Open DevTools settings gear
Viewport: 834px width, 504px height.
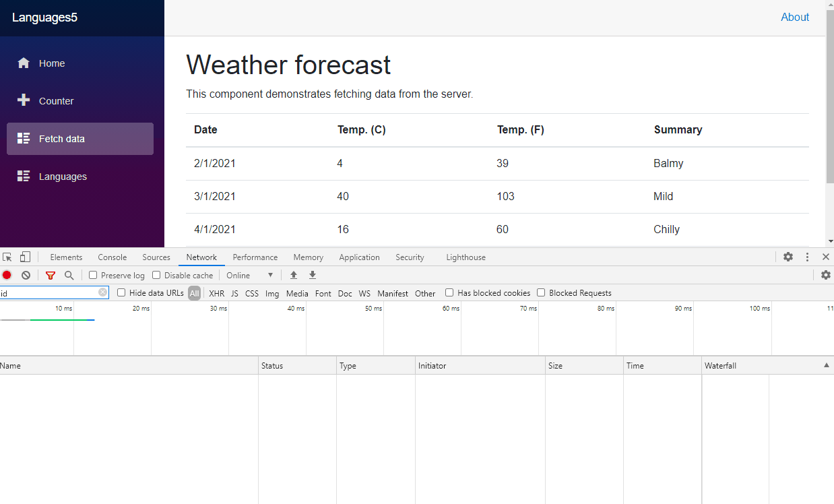pyautogui.click(x=788, y=257)
